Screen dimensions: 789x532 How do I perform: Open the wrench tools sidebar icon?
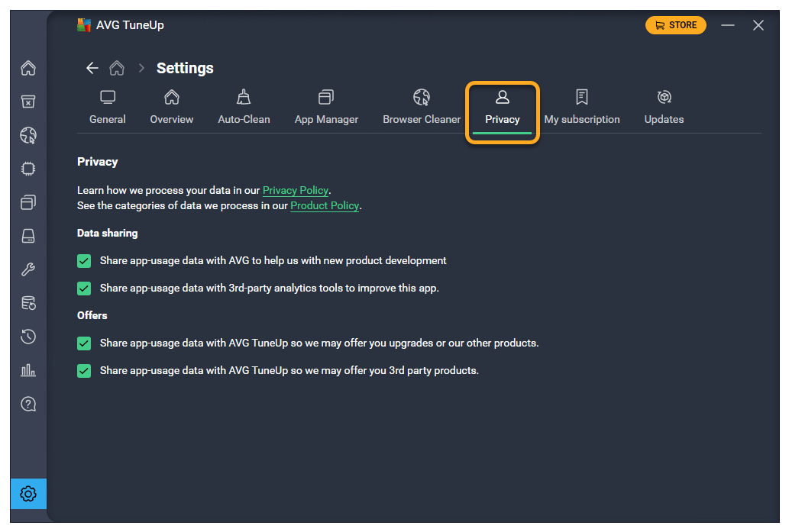[x=28, y=269]
